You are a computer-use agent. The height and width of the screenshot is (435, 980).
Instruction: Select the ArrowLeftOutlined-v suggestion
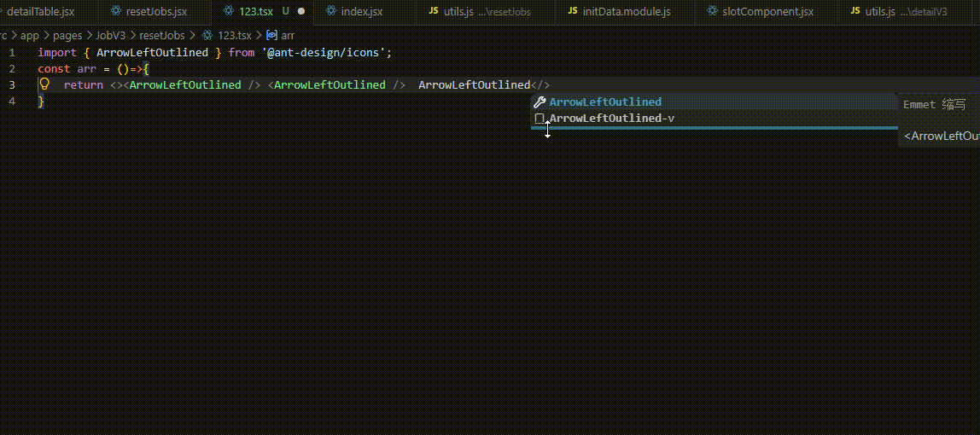714,119
